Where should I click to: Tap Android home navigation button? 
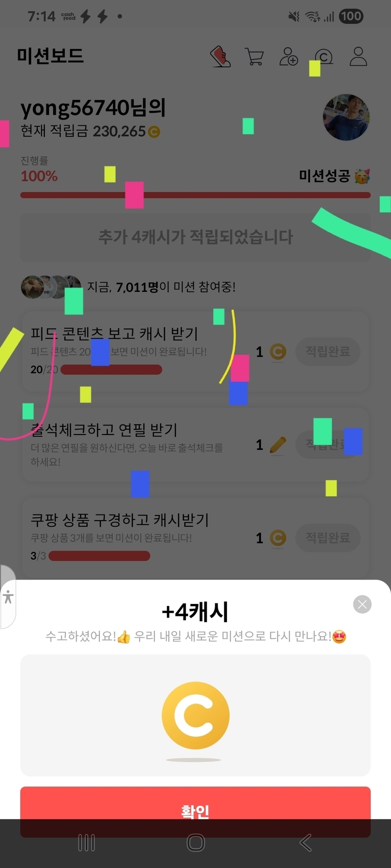[195, 843]
